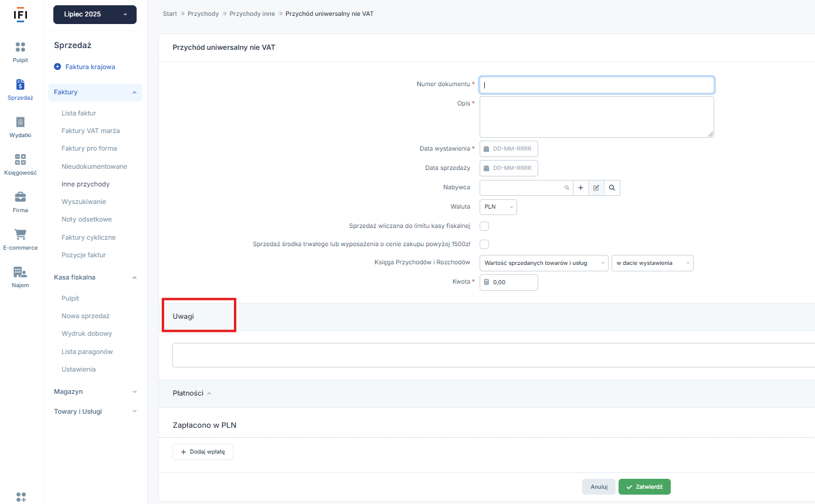Image resolution: width=815 pixels, height=504 pixels.
Task: Focus the Numer dokumentu input field
Action: tap(597, 85)
